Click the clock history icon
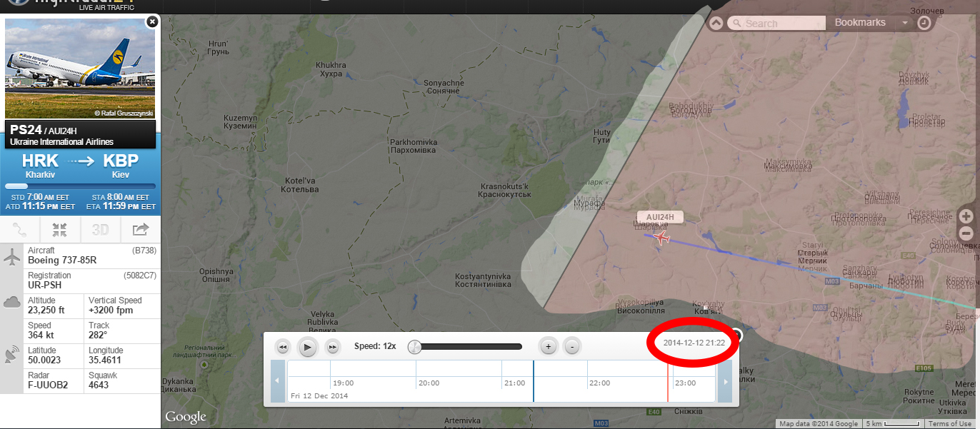 pyautogui.click(x=924, y=23)
